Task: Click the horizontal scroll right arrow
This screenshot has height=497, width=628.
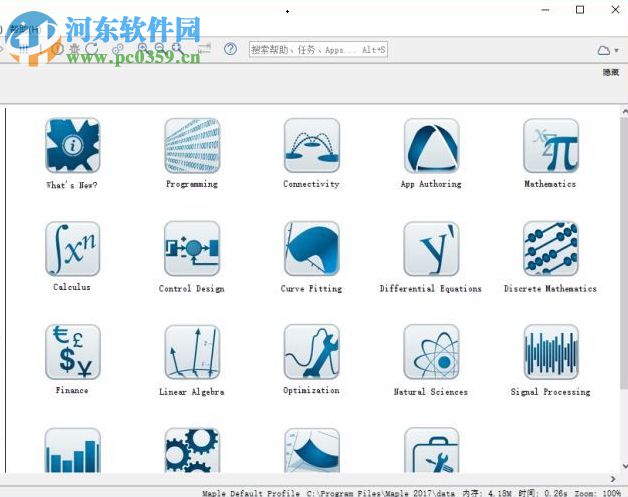Action: [613, 479]
